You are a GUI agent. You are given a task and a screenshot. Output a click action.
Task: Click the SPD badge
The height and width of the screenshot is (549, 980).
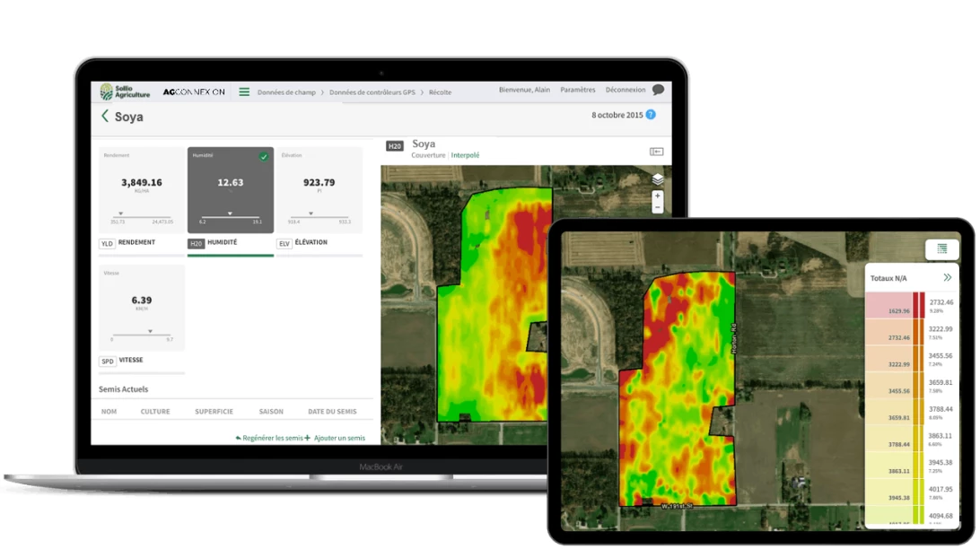(x=108, y=361)
